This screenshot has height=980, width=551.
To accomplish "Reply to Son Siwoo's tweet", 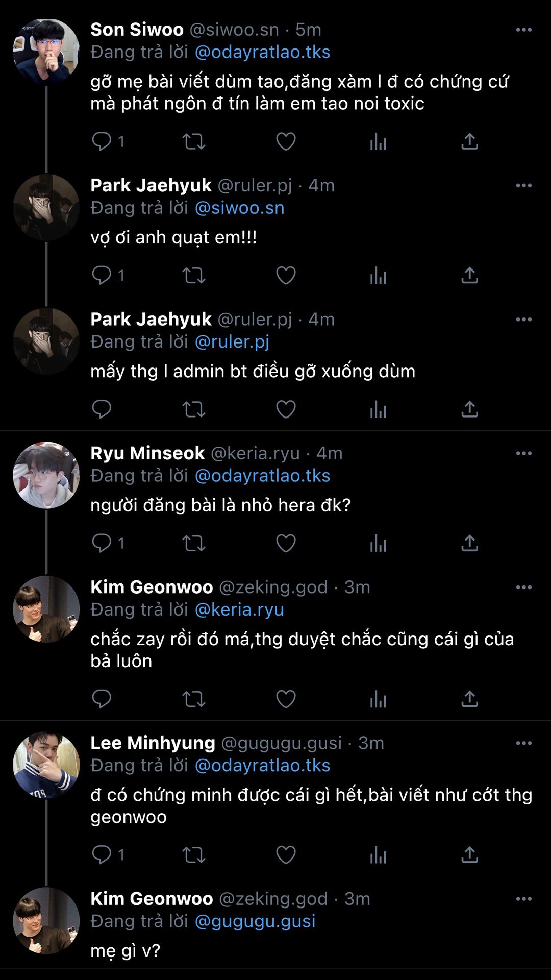I will (102, 141).
